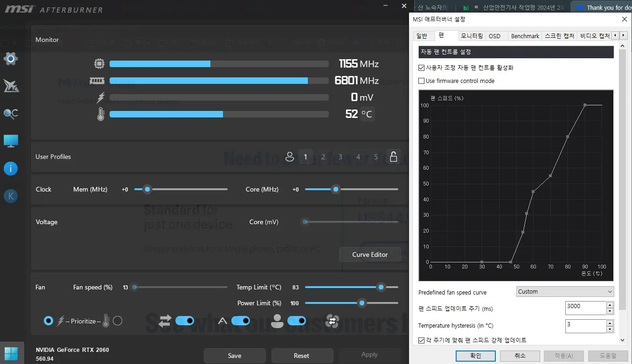This screenshot has height=364, width=632.
Task: Click the GPU core clock chip icon
Action: point(99,64)
